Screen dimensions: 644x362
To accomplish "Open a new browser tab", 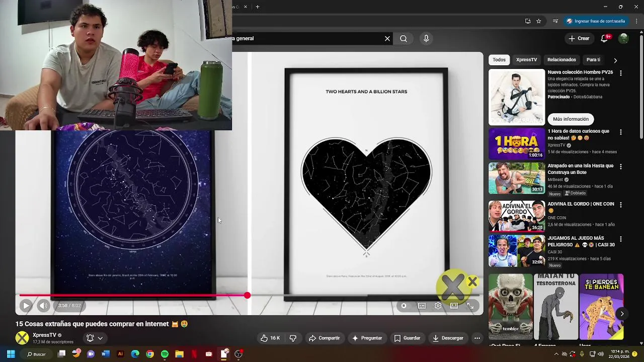I will (258, 7).
